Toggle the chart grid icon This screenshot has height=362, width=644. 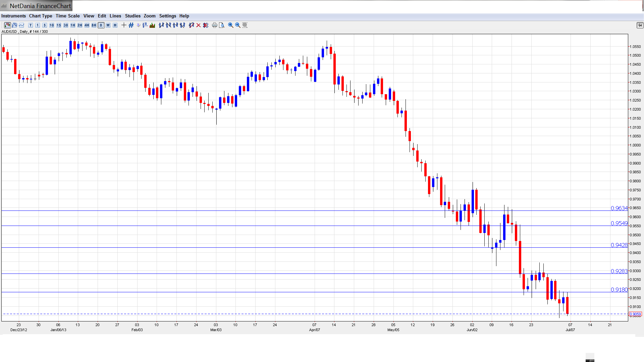(131, 25)
